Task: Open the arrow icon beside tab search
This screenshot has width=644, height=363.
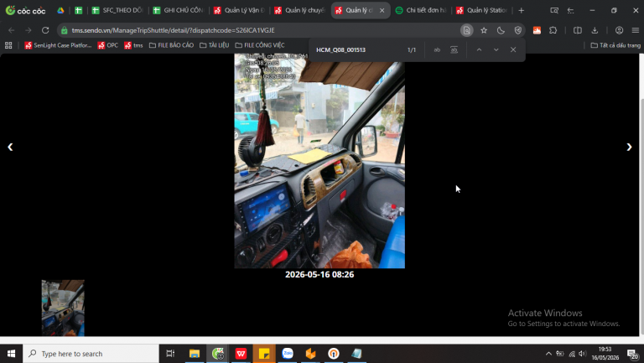Action: click(x=571, y=10)
